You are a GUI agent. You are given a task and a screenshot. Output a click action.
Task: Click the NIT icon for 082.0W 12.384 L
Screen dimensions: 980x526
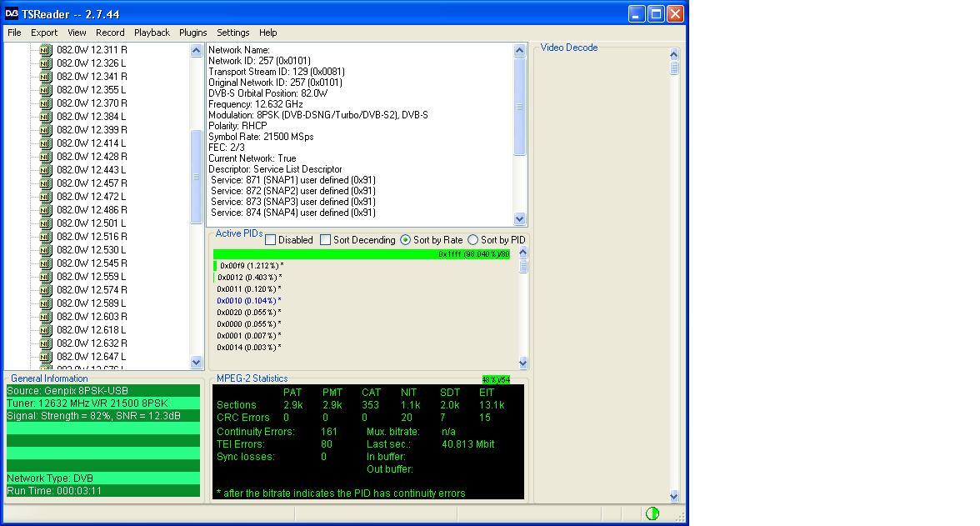pyautogui.click(x=46, y=117)
